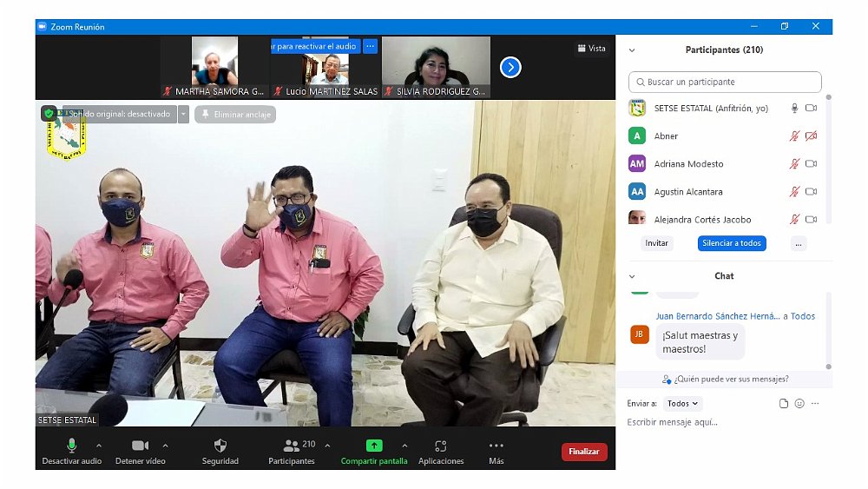Viewport: 868px width, 489px height.
Task: Show next video thumbnails with blue arrow
Action: tap(510, 67)
